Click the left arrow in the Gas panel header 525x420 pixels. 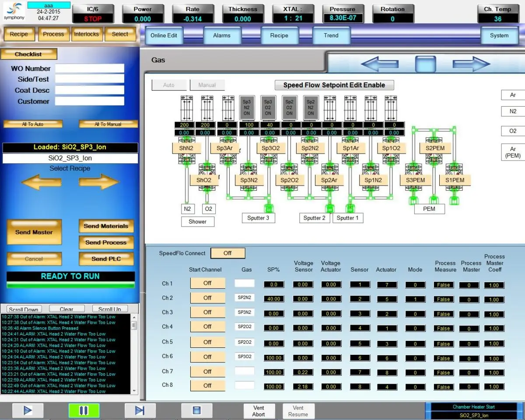point(379,64)
